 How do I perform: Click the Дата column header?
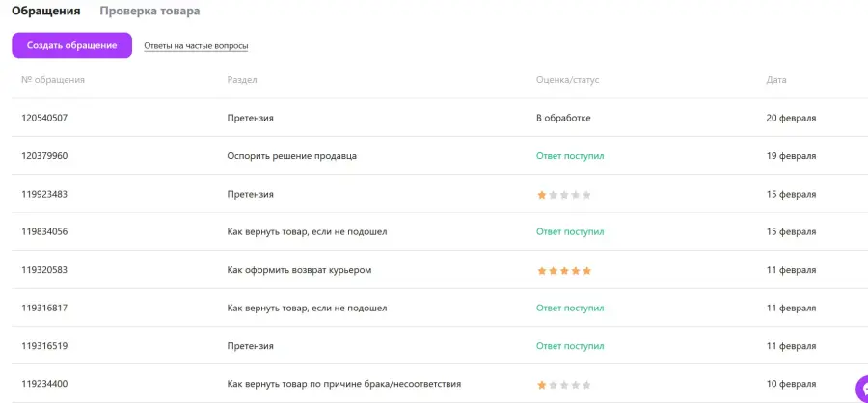[776, 80]
